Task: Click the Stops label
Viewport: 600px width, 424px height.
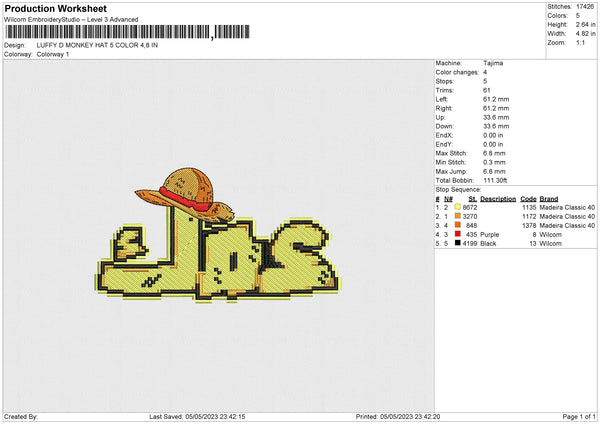Action: point(445,81)
